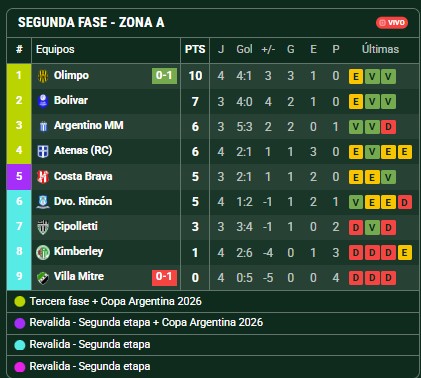
Task: Select the Kimberley club logo
Action: click(43, 252)
